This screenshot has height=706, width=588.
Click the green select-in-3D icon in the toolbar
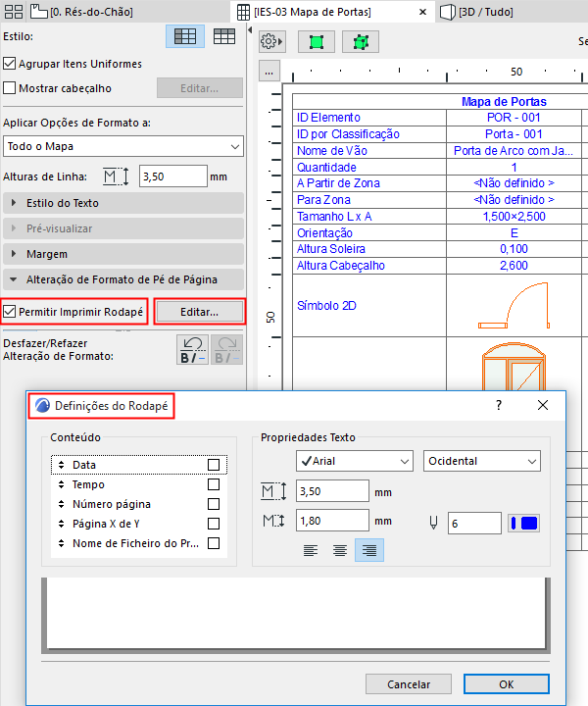pos(361,42)
